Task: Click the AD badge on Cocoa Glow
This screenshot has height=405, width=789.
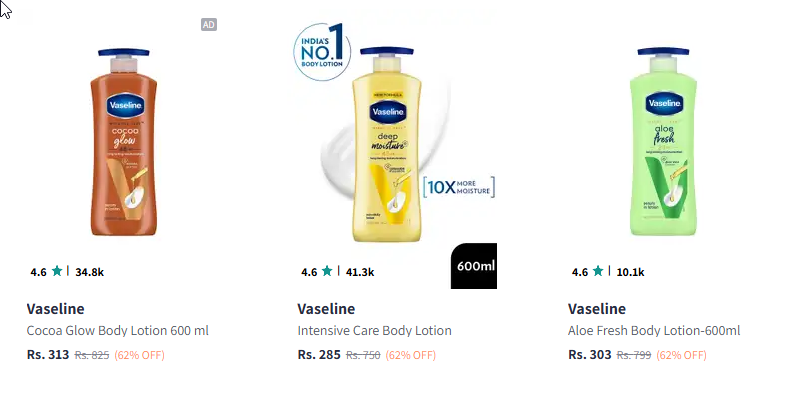Action: pos(209,24)
